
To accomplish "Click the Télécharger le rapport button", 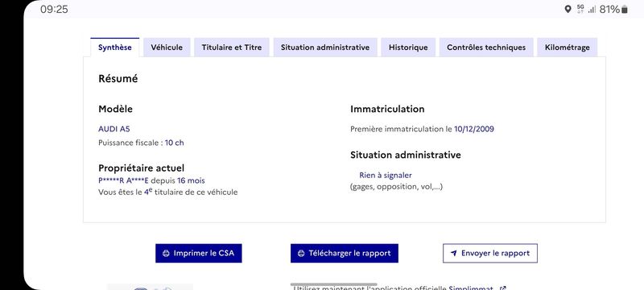I will [x=345, y=253].
